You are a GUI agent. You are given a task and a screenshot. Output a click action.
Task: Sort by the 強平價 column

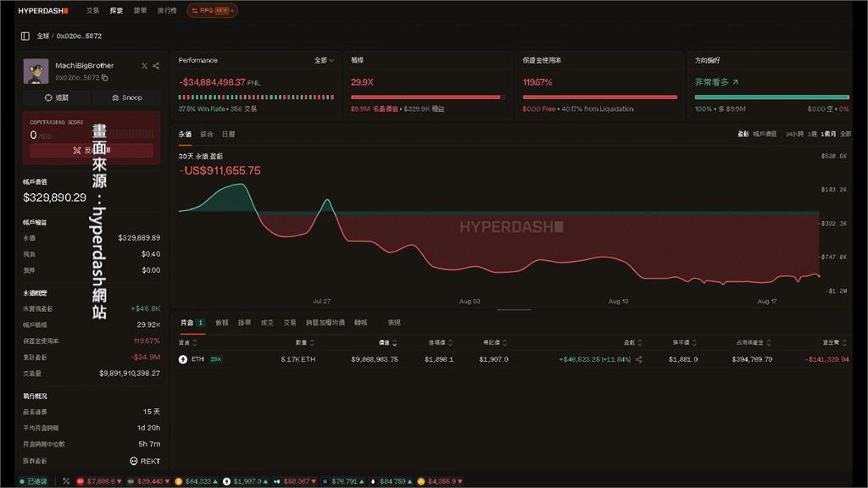coord(685,343)
